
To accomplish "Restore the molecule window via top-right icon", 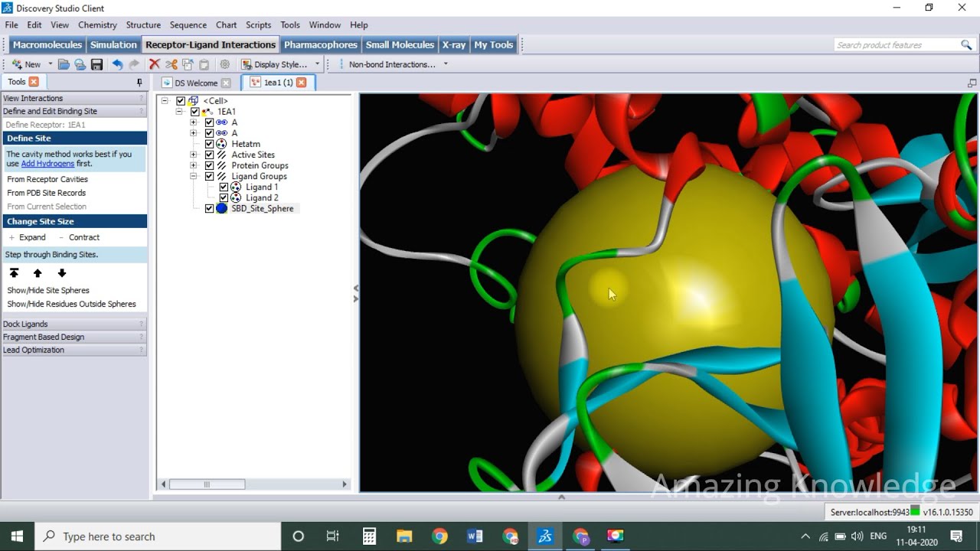I will (x=972, y=83).
